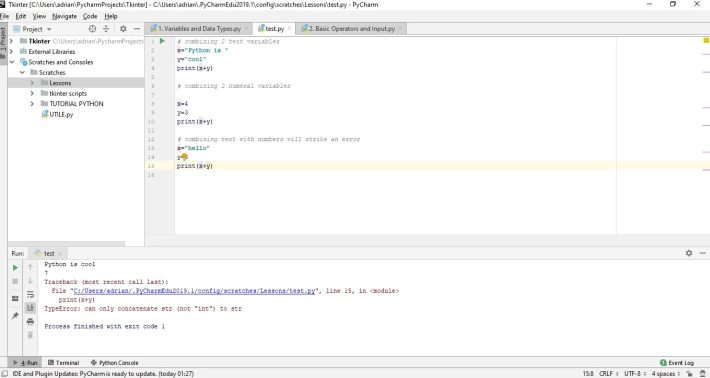This screenshot has height=378, width=710.
Task: Close '2. Basic Operators and Input.py' tab
Action: pyautogui.click(x=400, y=29)
